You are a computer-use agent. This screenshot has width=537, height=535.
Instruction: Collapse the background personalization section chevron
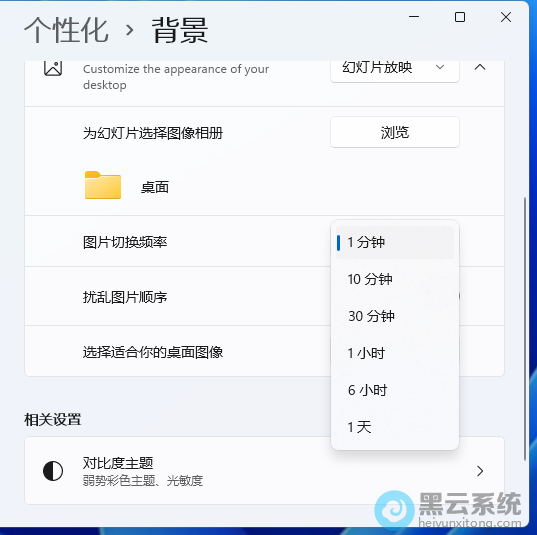click(x=480, y=67)
